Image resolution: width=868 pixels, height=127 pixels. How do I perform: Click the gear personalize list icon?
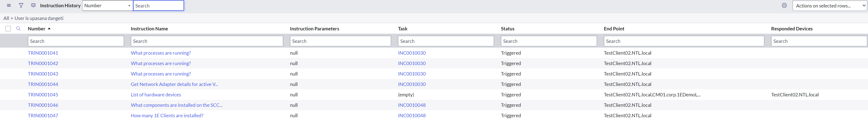[x=784, y=5]
